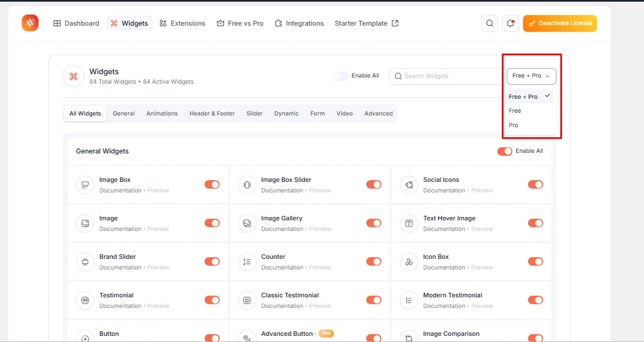Switch to the Animations tab

coord(162,113)
